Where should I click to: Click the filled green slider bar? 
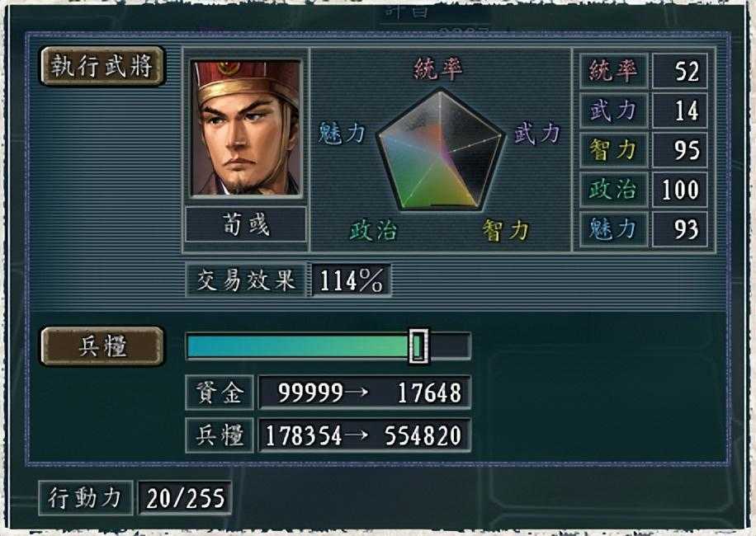coord(298,346)
